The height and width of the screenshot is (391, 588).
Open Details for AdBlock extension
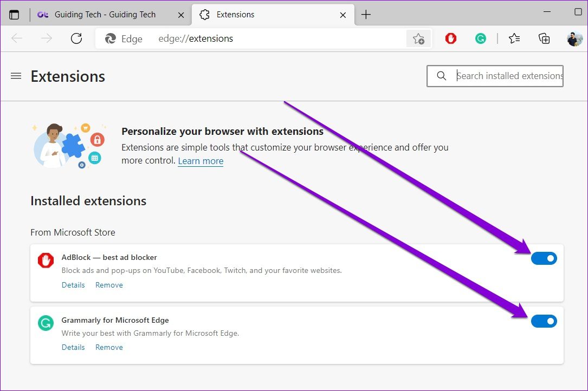[73, 285]
